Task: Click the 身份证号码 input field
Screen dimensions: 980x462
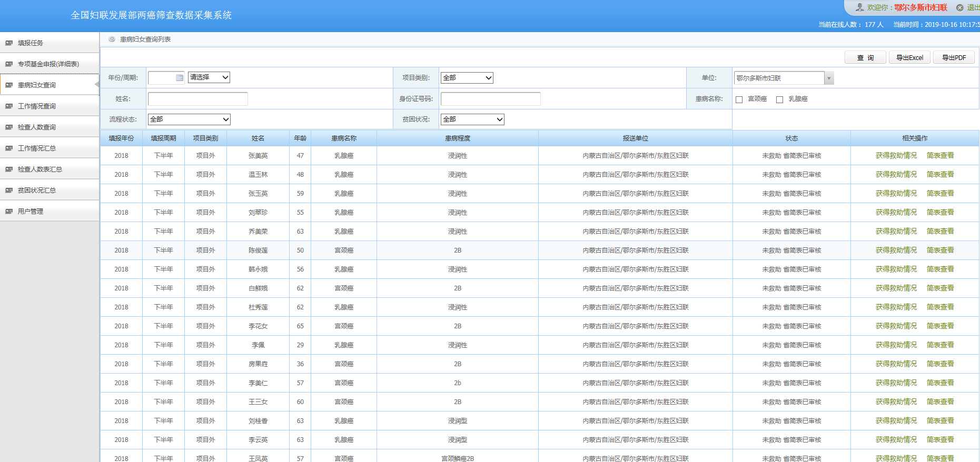Action: pos(491,99)
